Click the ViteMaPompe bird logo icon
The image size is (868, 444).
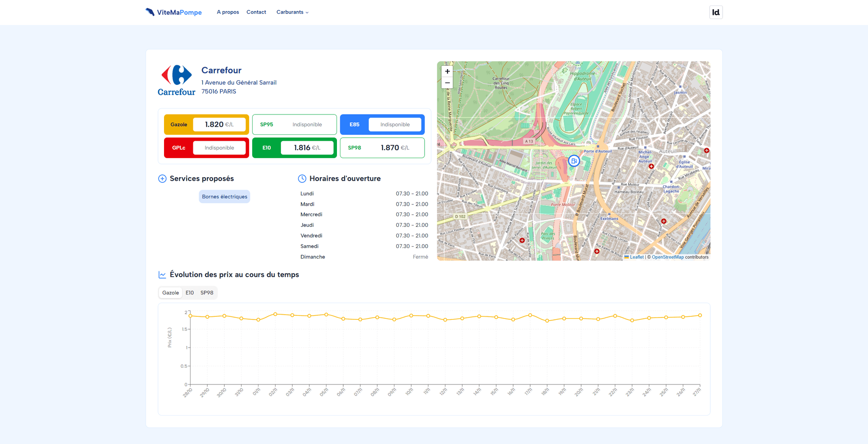(150, 12)
